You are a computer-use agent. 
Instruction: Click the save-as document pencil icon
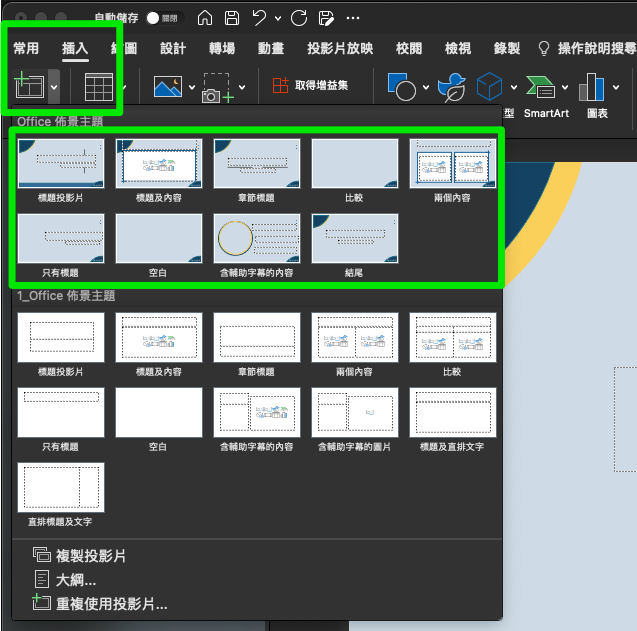click(x=326, y=18)
